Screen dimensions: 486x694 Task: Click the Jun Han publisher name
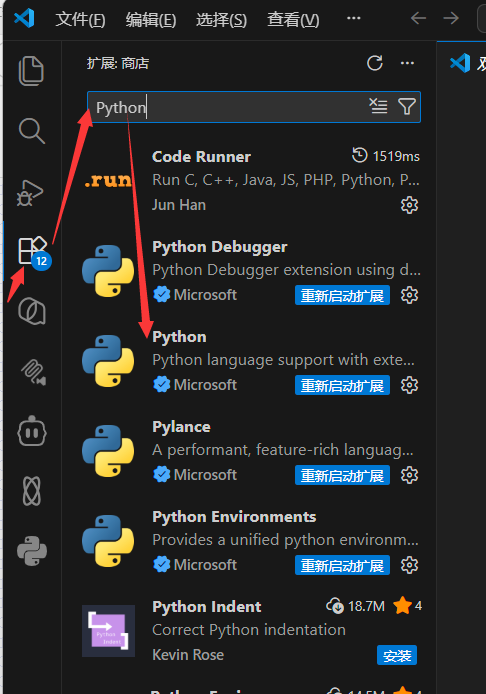pos(179,205)
